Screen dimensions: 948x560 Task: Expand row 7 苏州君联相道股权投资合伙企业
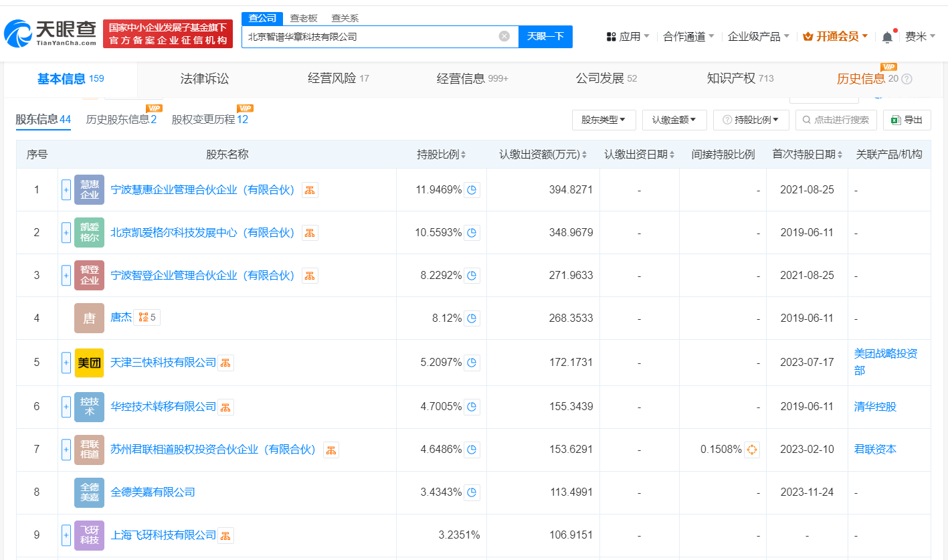tap(66, 450)
